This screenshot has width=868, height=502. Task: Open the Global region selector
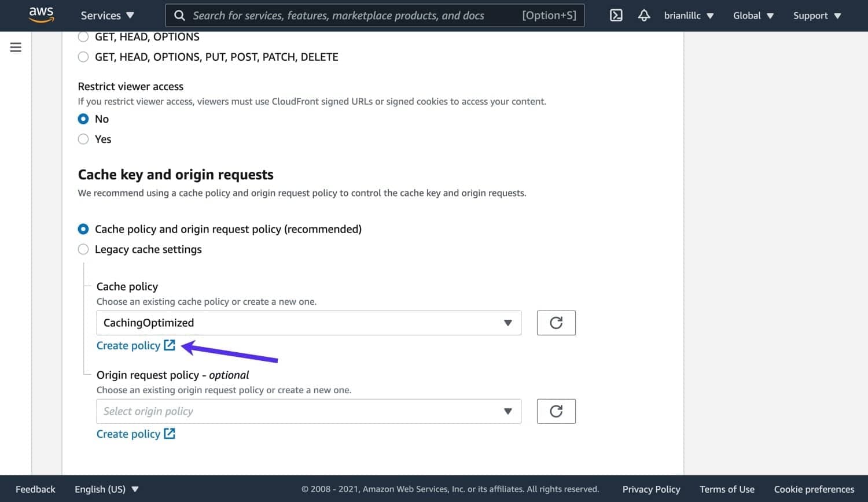(753, 16)
